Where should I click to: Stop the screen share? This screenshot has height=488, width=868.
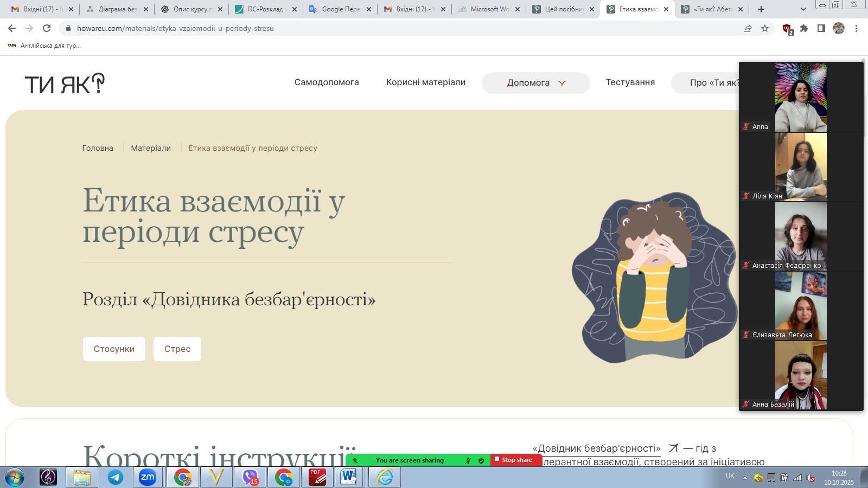[516, 460]
